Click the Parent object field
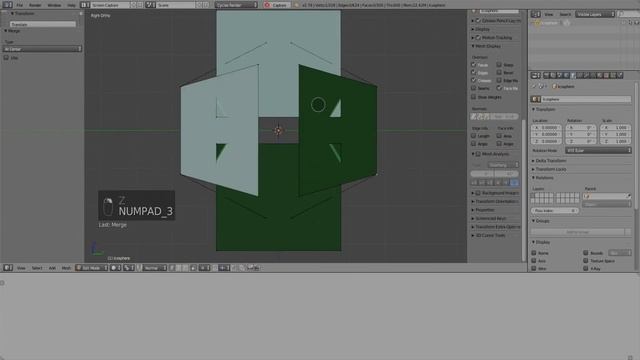This screenshot has width=640, height=360. click(x=607, y=196)
